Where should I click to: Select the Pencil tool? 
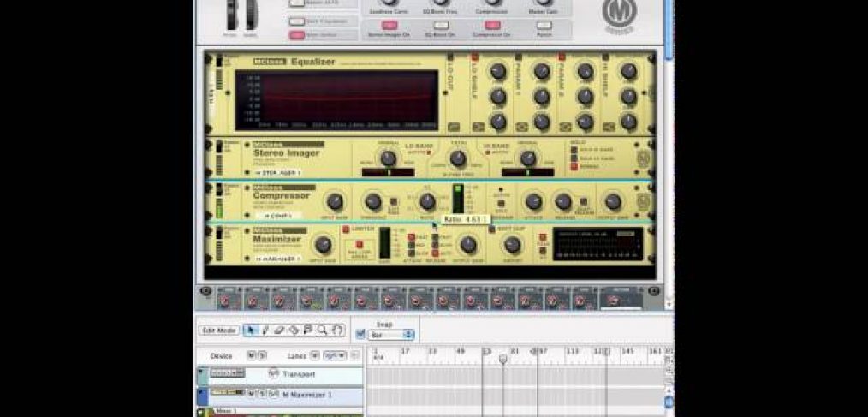[x=265, y=330]
